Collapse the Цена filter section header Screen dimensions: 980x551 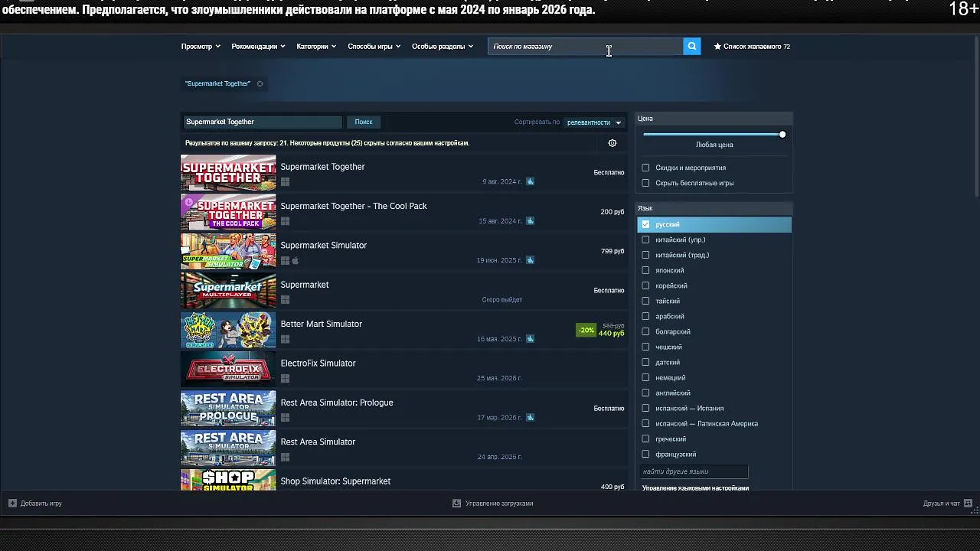[714, 119]
